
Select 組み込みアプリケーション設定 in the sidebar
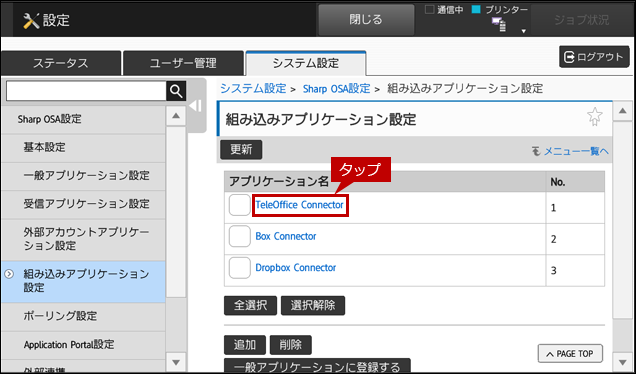click(83, 281)
